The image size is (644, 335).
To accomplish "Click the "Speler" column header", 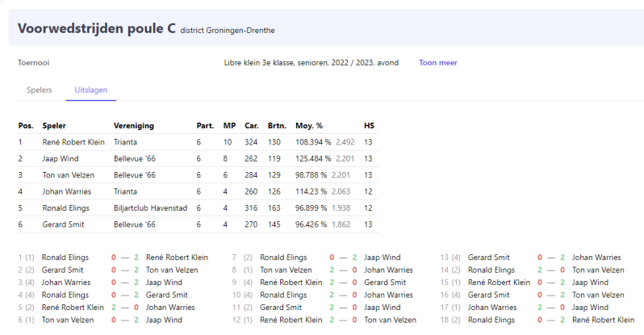I will coord(54,126).
